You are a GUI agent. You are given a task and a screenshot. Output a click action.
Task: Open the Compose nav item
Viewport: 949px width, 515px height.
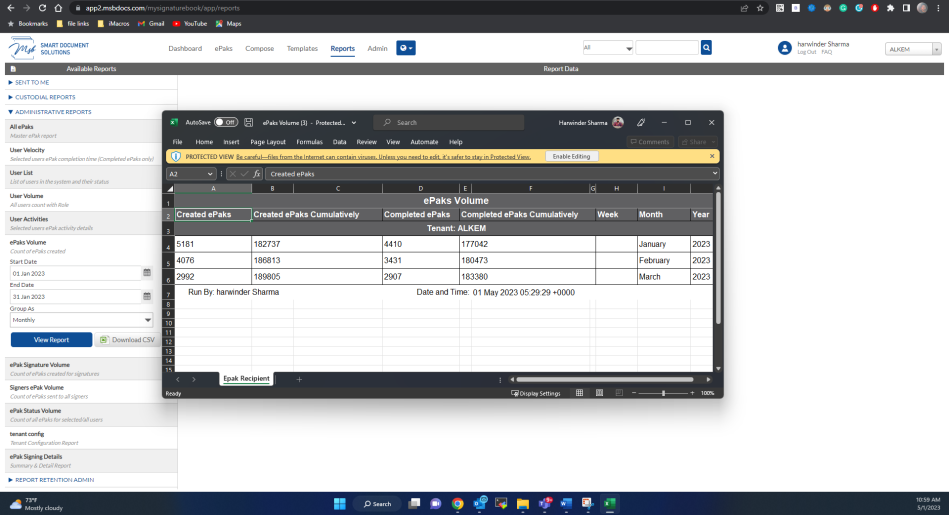[260, 48]
